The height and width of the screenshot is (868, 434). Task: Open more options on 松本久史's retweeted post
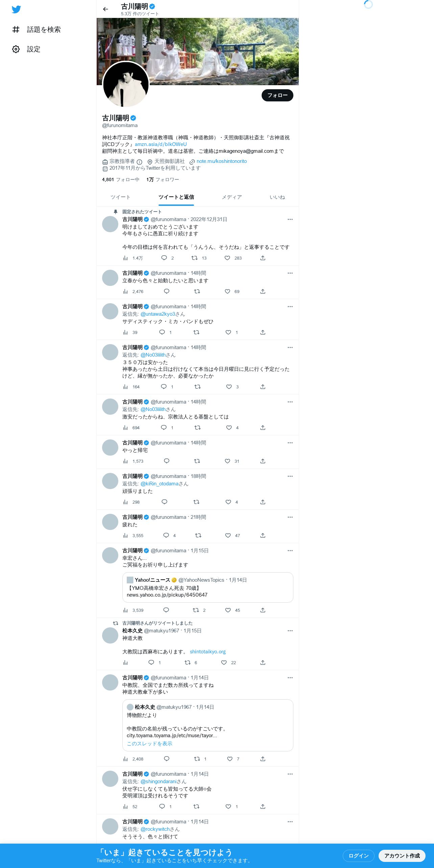[290, 631]
